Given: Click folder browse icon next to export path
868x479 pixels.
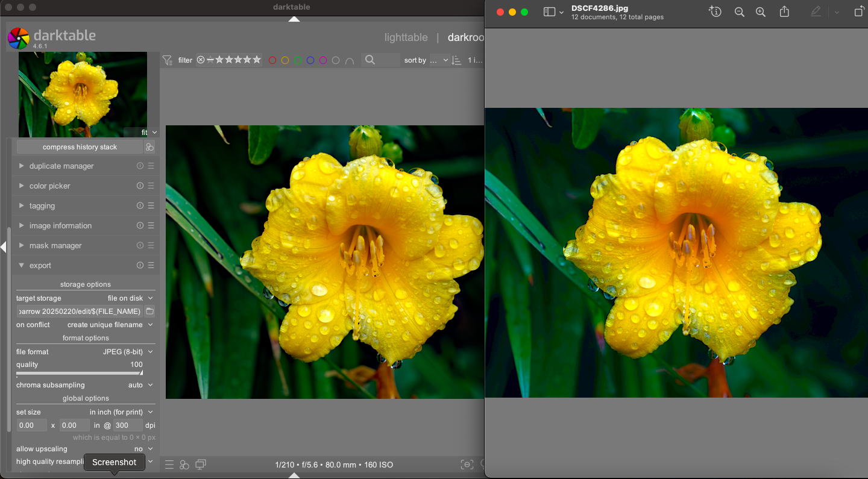Looking at the screenshot, I should [149, 312].
